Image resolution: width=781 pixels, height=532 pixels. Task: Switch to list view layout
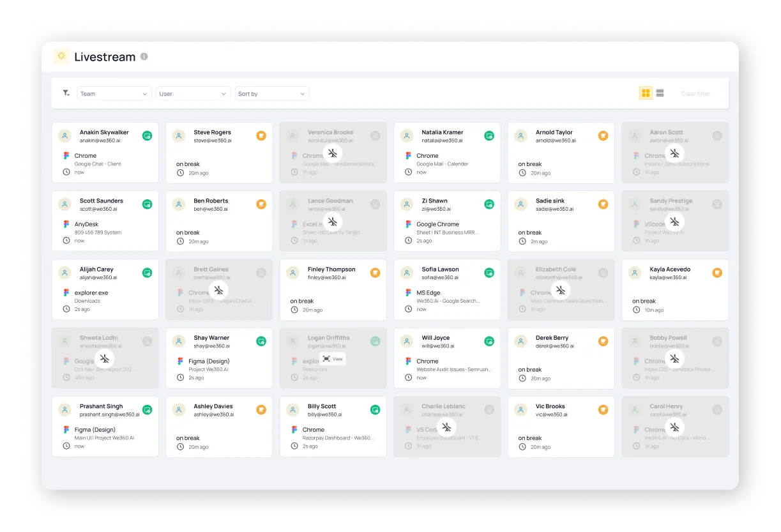(660, 93)
